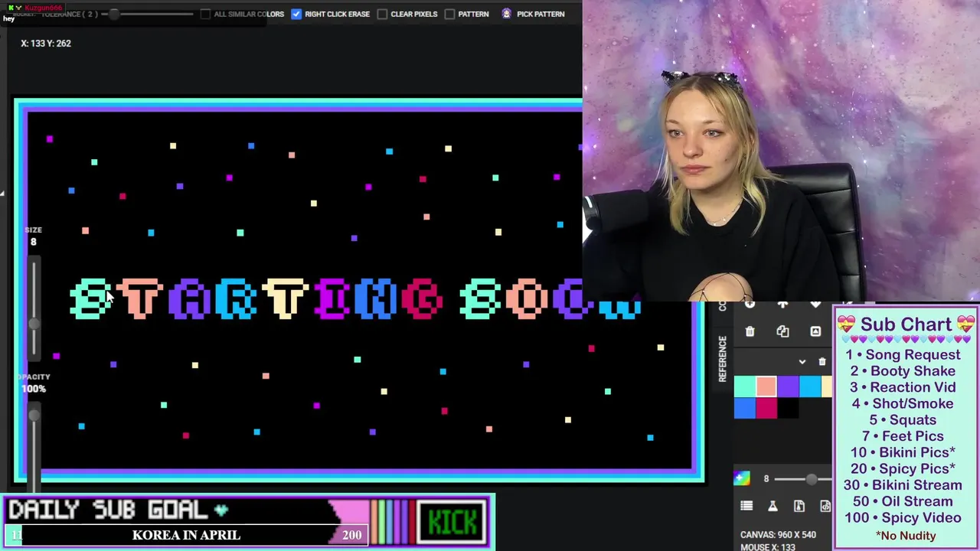Pick the crimson color swatch

766,409
